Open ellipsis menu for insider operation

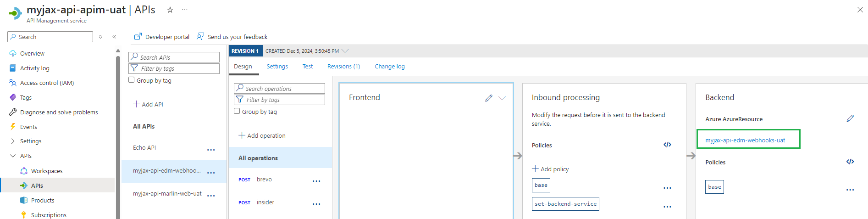[316, 204]
